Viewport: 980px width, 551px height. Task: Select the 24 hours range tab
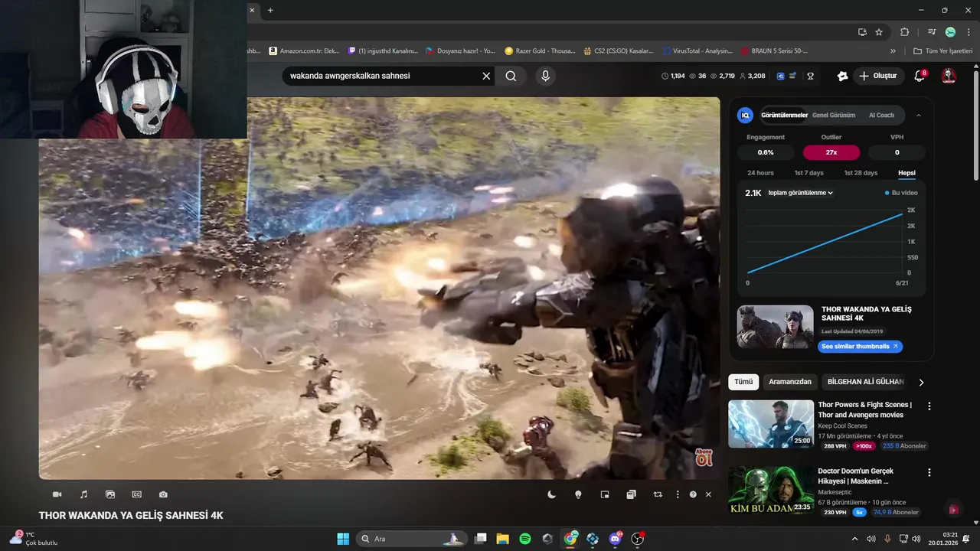coord(760,173)
